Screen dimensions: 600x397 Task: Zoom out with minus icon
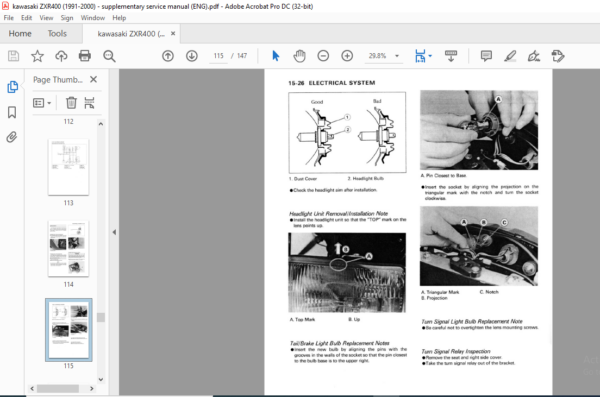(x=323, y=56)
